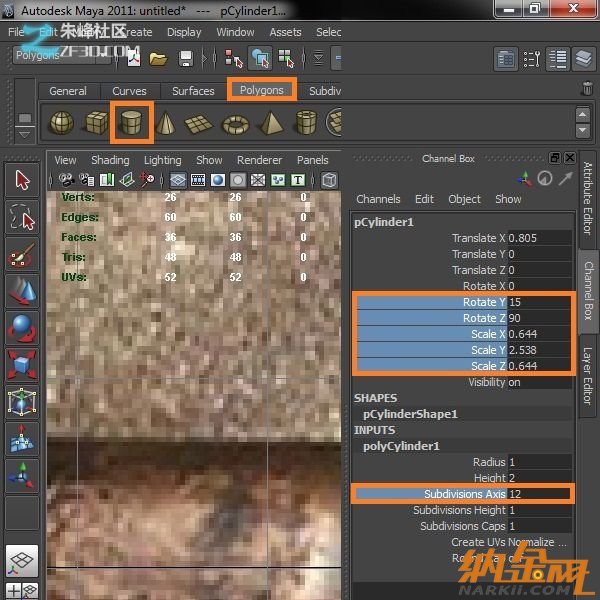Open the viewport Shading menu
The image size is (600, 600).
click(110, 160)
